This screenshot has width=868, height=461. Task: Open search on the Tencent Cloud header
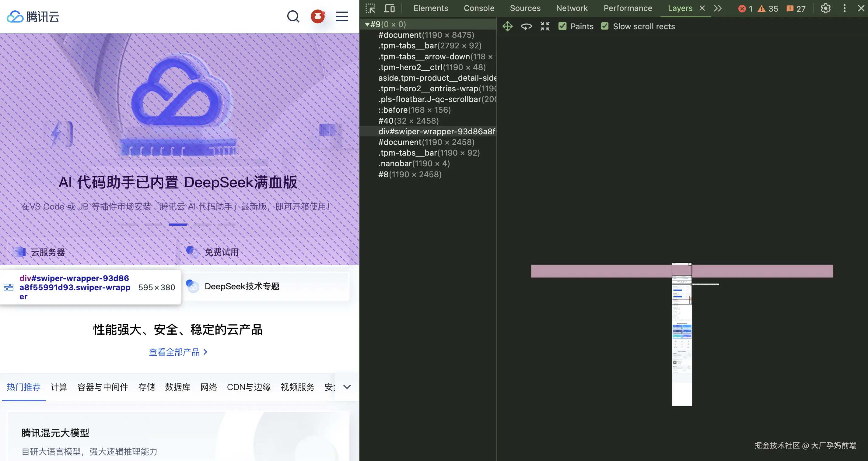293,16
